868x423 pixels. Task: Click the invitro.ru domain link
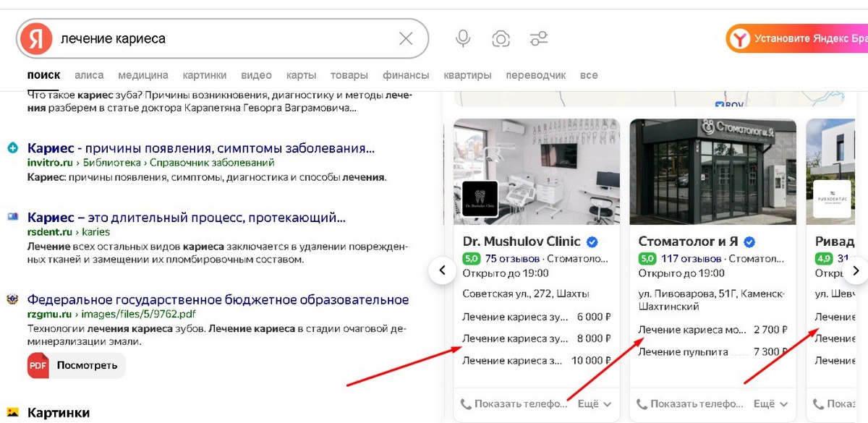[50, 163]
